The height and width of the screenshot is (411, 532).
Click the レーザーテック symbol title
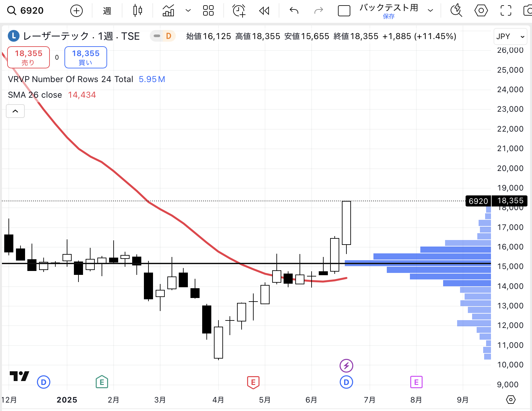(81, 36)
